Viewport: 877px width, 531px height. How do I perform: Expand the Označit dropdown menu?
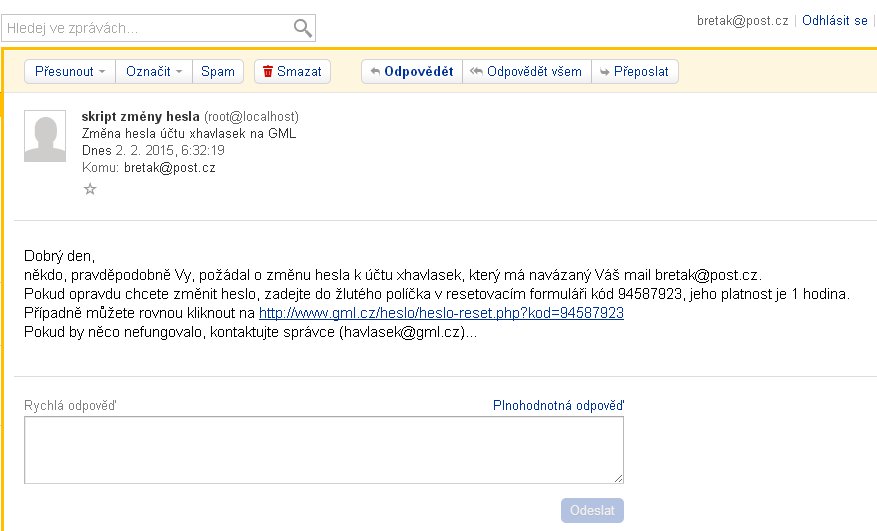click(154, 71)
